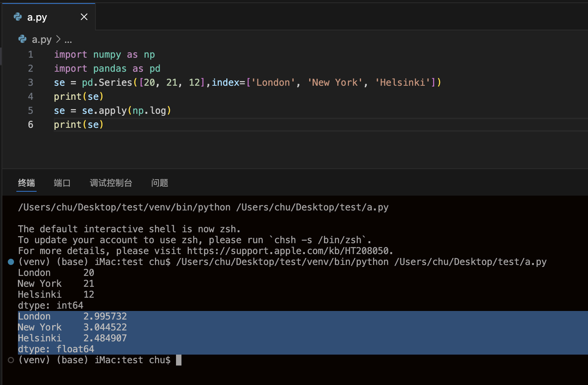The width and height of the screenshot is (588, 385).
Task: Close the a.py editor tab
Action: (x=84, y=16)
